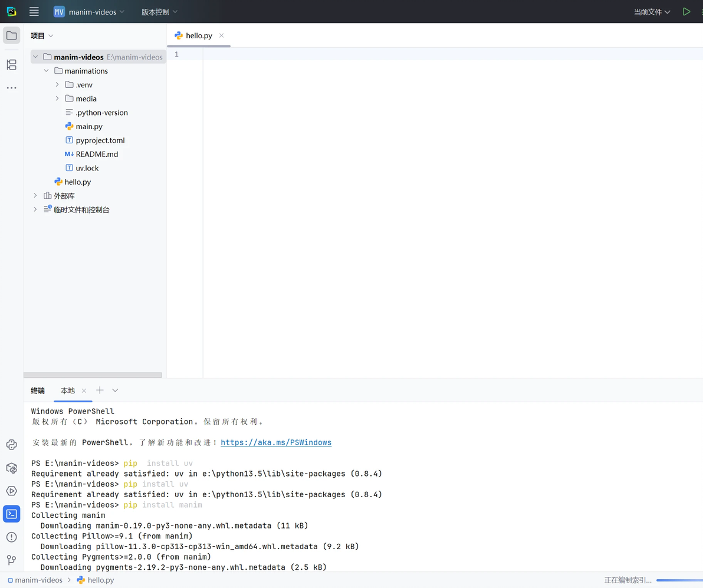
Task: Open the manim-videos project dropdown
Action: coord(89,12)
